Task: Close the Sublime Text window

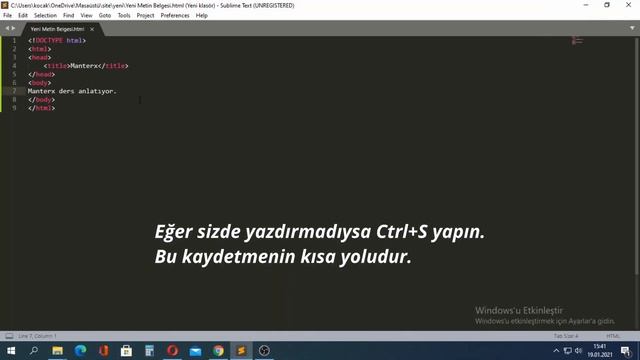Action: 629,5
